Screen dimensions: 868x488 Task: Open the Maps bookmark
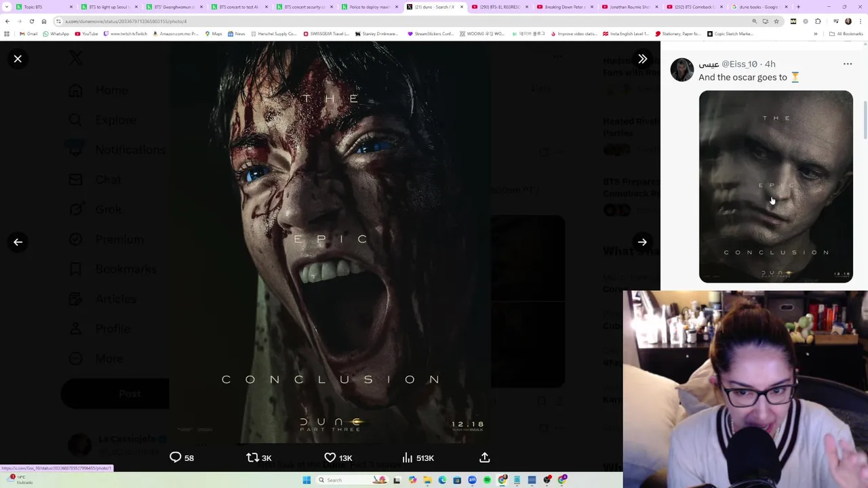pyautogui.click(x=213, y=34)
